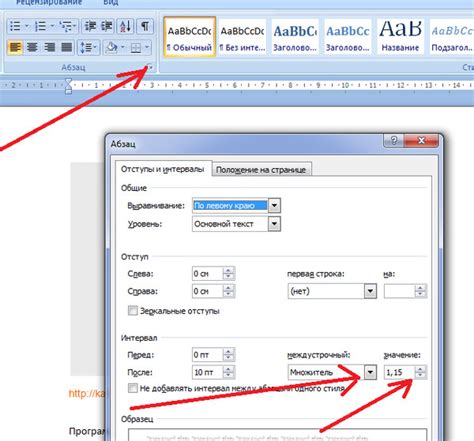Screen dimensions: 474x441
Task: Click the shading paint bucket icon
Action: point(111,47)
